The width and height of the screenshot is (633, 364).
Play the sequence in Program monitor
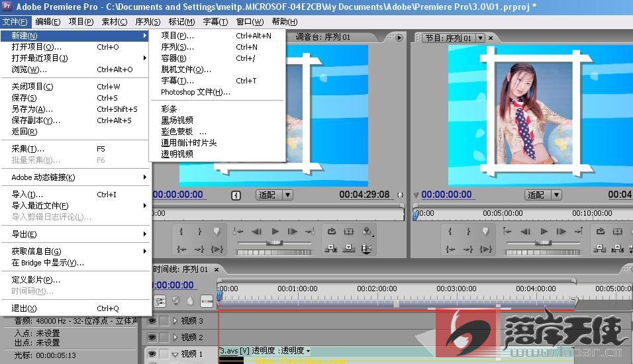click(544, 231)
